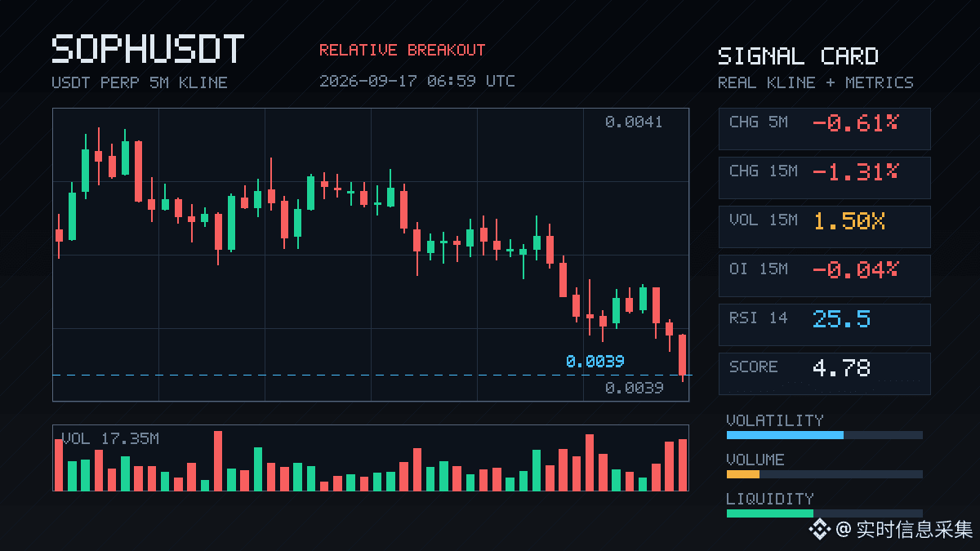Open the CHG 15M metric card

[x=824, y=177]
